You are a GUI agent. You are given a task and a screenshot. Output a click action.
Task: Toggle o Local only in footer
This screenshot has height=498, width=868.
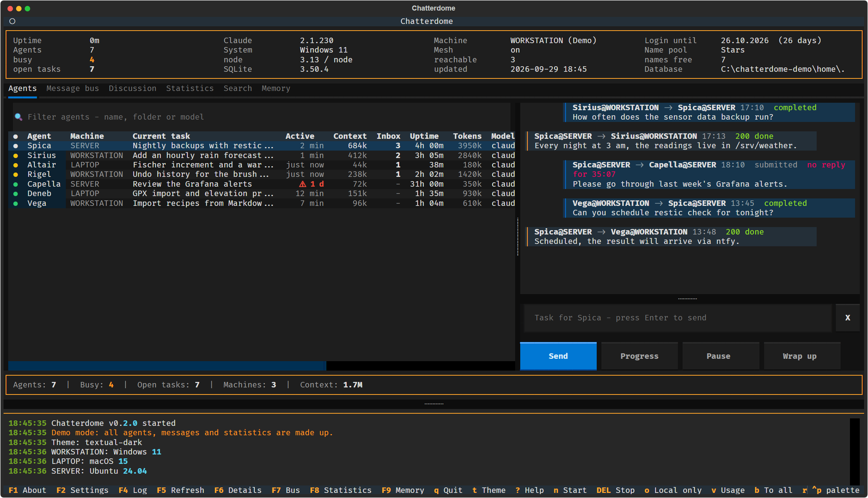point(673,490)
